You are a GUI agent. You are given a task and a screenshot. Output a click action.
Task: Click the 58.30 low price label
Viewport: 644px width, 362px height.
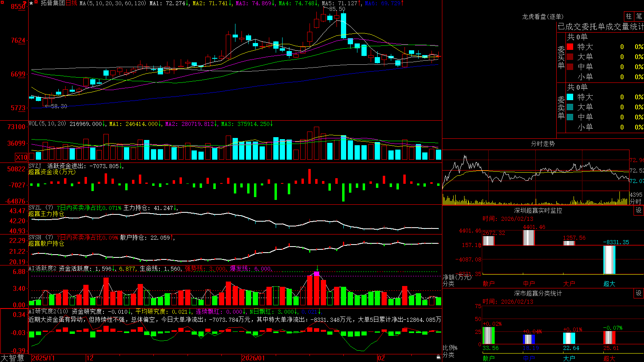tap(59, 106)
